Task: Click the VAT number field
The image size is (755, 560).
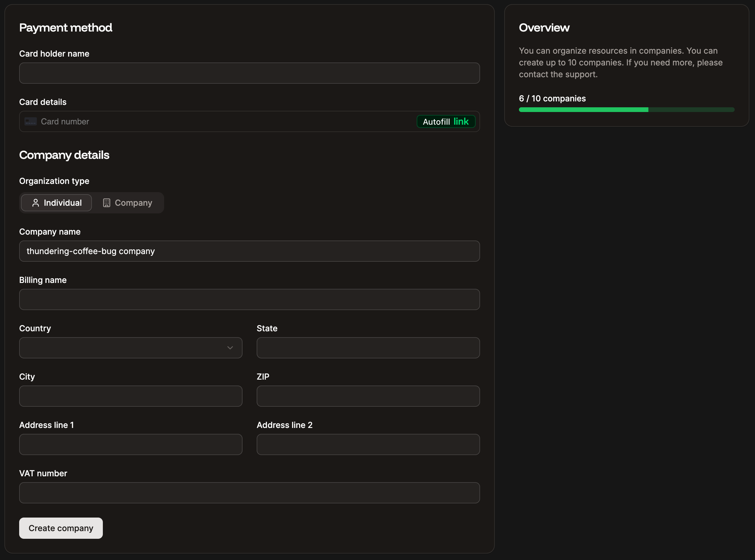Action: coord(249,493)
